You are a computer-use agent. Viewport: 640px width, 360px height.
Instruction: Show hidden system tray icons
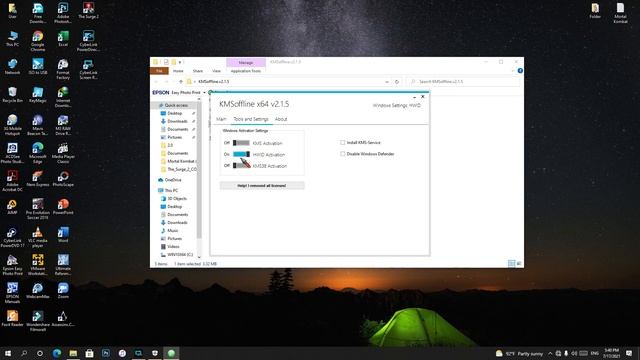pos(550,353)
